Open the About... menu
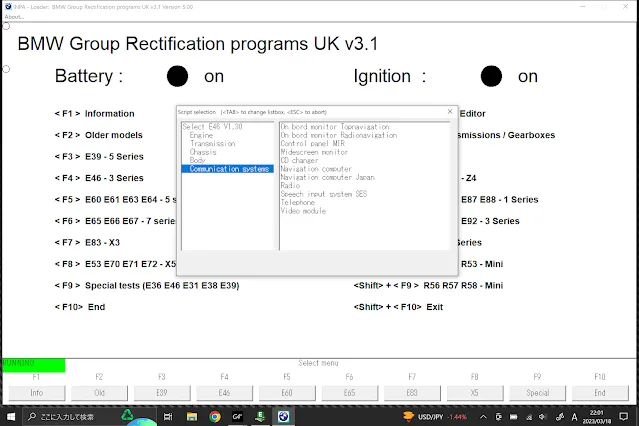 pyautogui.click(x=14, y=17)
